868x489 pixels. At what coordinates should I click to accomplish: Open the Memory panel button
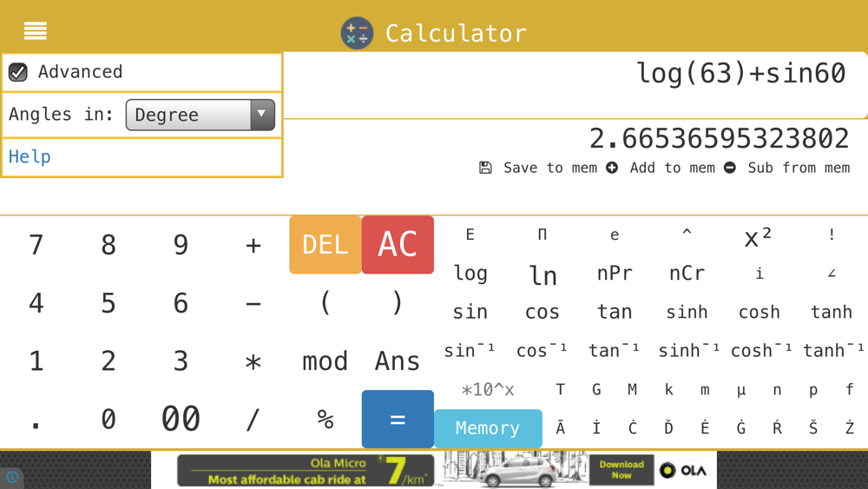click(x=488, y=428)
